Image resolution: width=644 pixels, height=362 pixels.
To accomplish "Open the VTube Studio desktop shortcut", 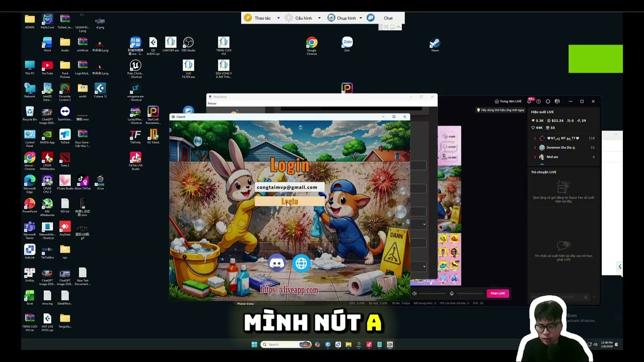I will tap(65, 183).
